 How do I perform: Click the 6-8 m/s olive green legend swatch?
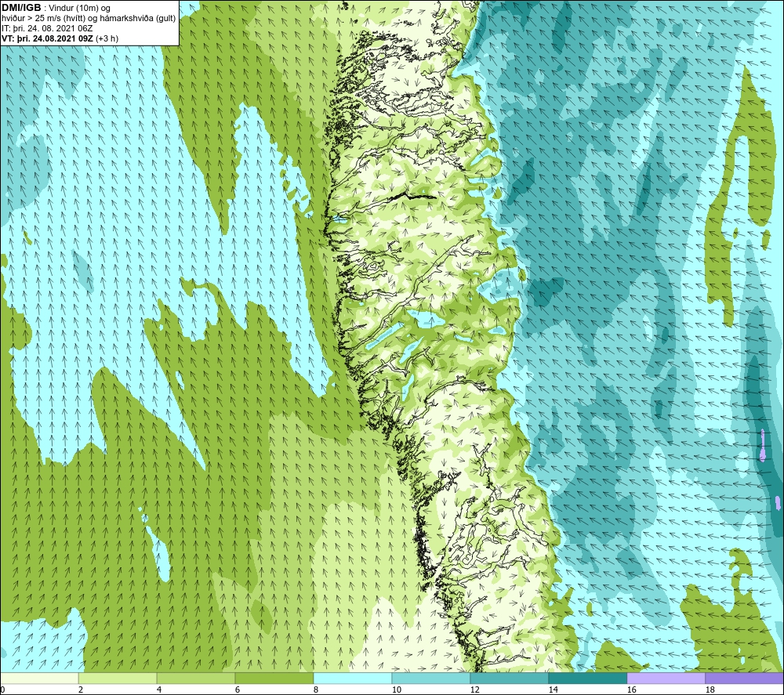coord(274,678)
